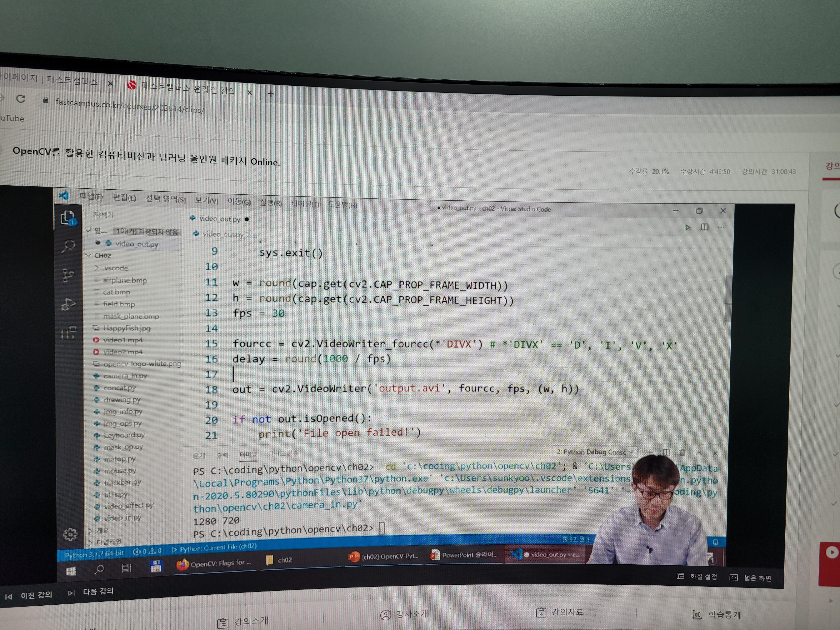Switch to the video_out.py editor tab
840x630 pixels.
point(220,219)
